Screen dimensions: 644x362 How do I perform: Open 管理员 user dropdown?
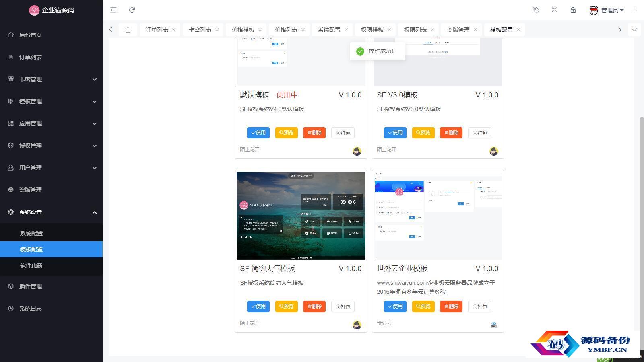[607, 10]
